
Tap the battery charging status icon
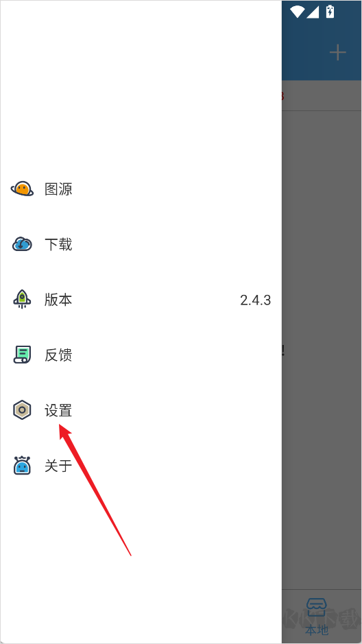tap(330, 12)
